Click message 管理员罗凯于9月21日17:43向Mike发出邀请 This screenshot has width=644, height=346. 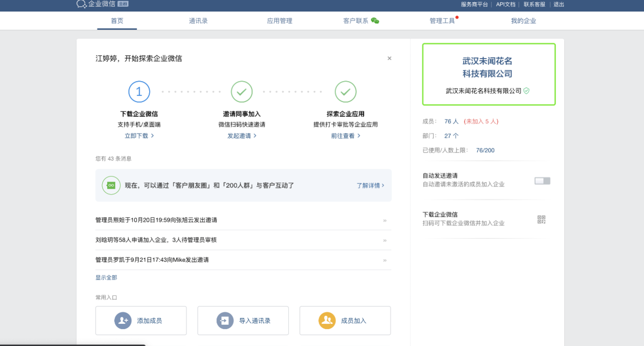pos(152,260)
